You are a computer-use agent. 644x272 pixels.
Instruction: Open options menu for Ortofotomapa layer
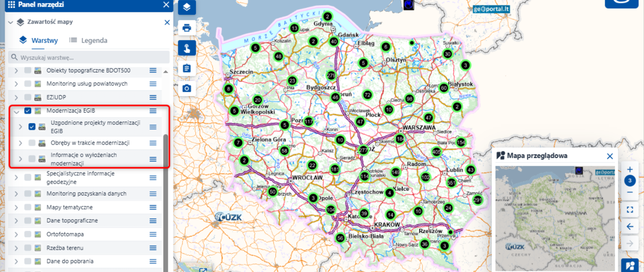tap(153, 234)
